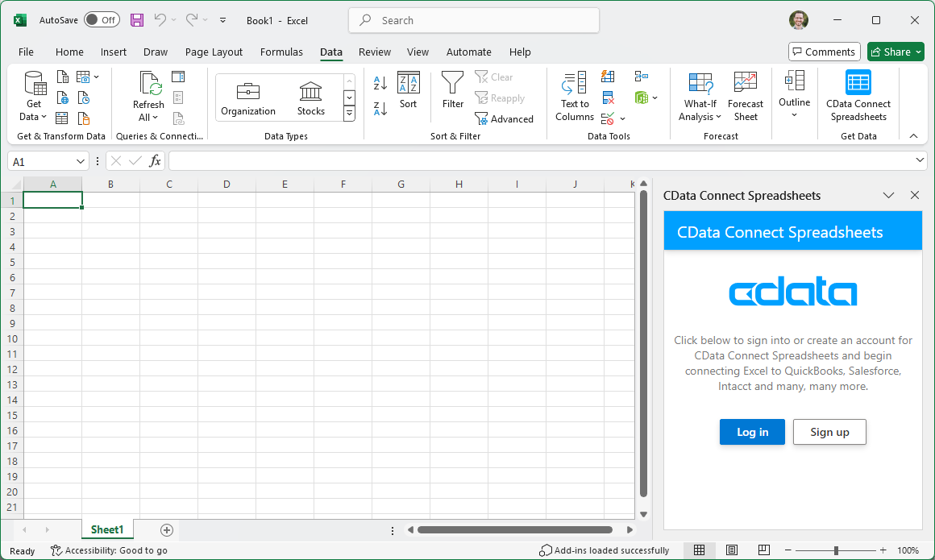Insert function using the fx icon

[x=155, y=161]
